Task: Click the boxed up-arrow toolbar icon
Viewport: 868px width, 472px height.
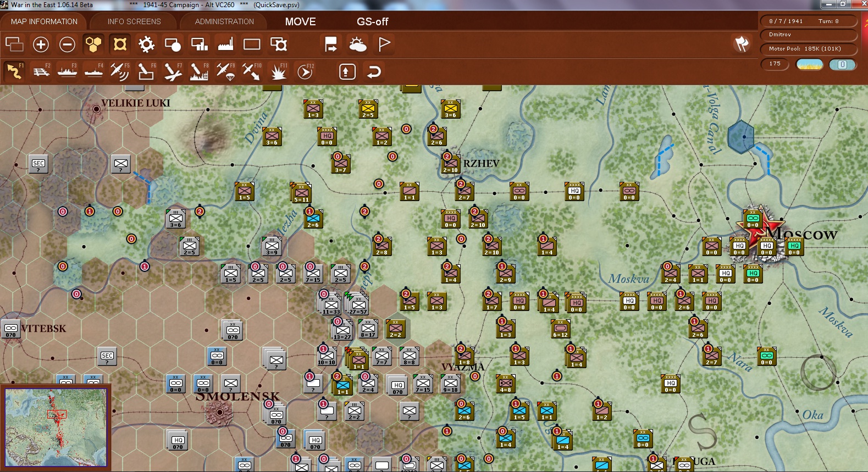Action: point(347,71)
